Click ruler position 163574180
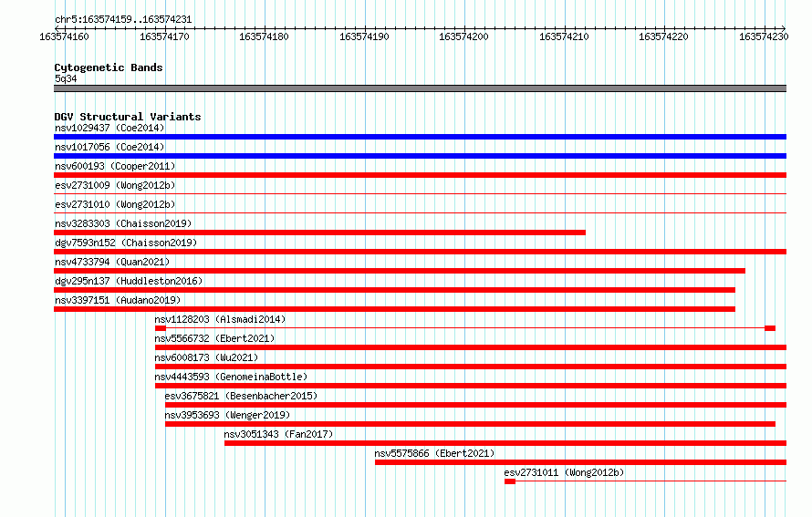Screen dimensions: 812x517 (x=264, y=36)
